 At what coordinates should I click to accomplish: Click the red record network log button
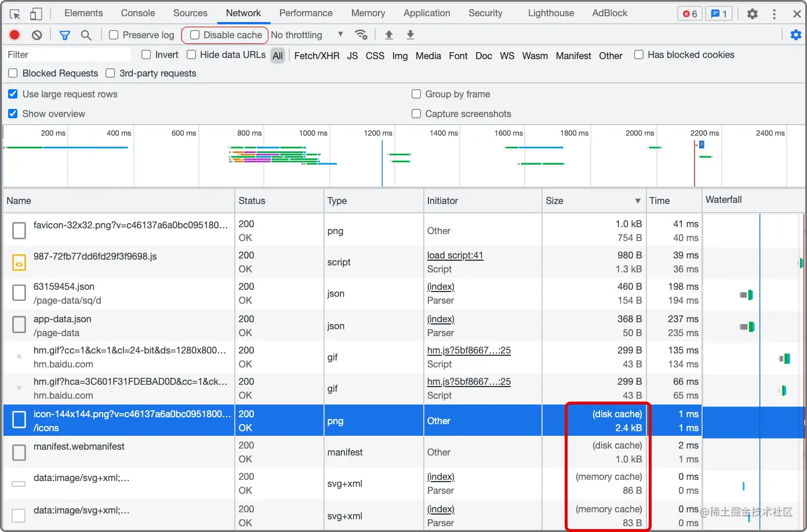14,35
